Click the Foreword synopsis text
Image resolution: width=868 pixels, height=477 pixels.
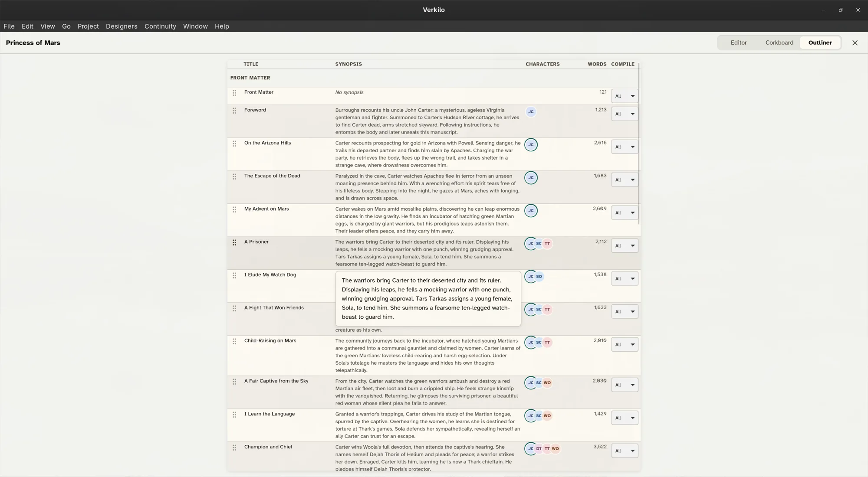pos(427,121)
